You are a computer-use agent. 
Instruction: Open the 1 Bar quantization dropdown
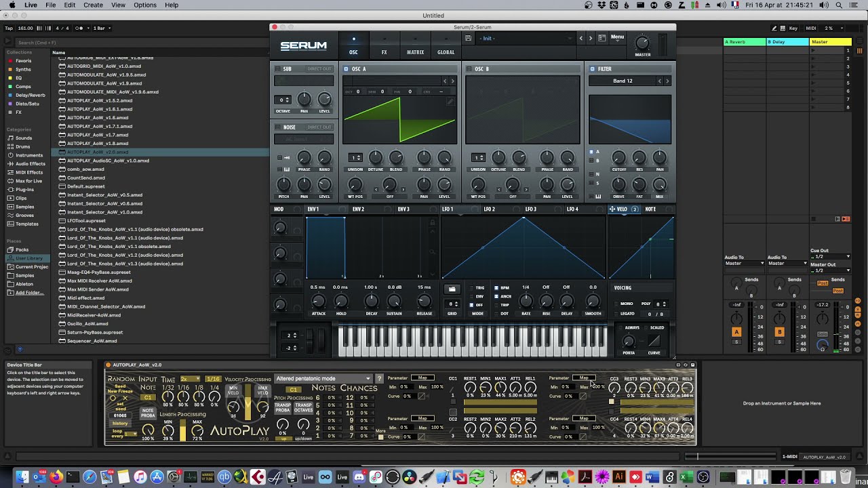[102, 28]
